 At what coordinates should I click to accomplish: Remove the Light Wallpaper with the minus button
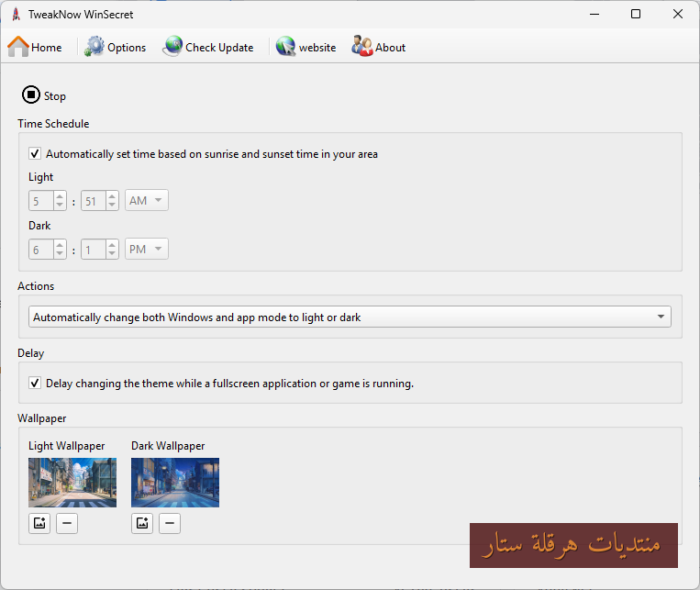coord(67,523)
